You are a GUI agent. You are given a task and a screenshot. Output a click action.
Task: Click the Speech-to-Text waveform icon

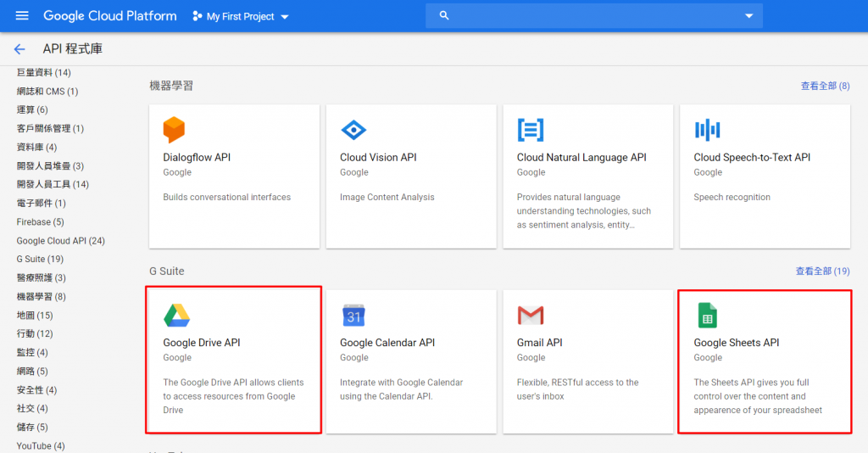(x=707, y=130)
